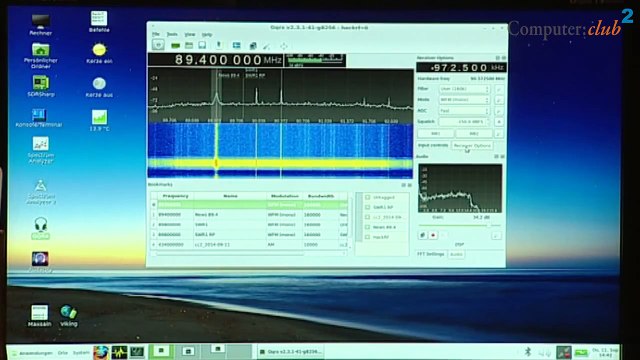Click the NB1 noise blanker button
Image resolution: width=640 pixels, height=360 pixels.
click(x=436, y=133)
